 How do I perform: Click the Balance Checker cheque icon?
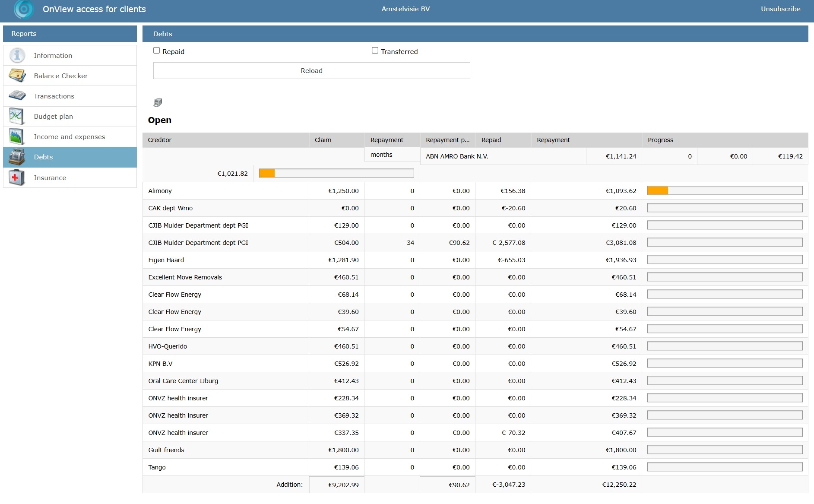coord(17,76)
